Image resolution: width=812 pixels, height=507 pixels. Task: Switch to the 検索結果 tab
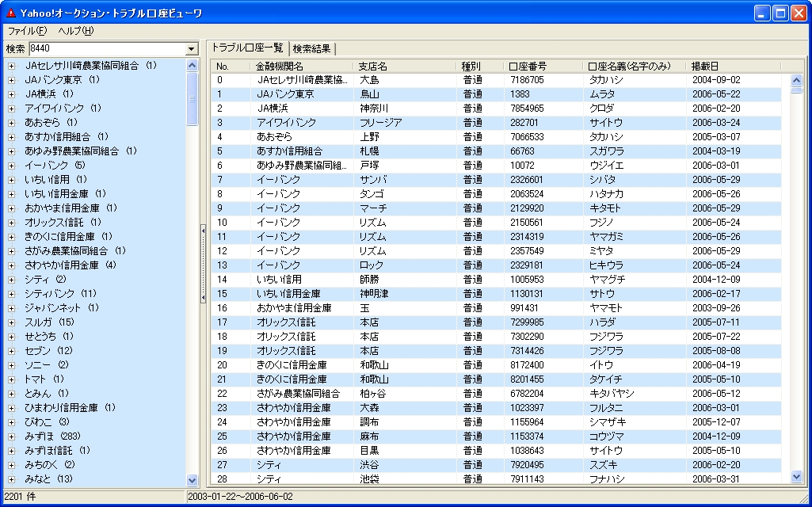coord(312,48)
